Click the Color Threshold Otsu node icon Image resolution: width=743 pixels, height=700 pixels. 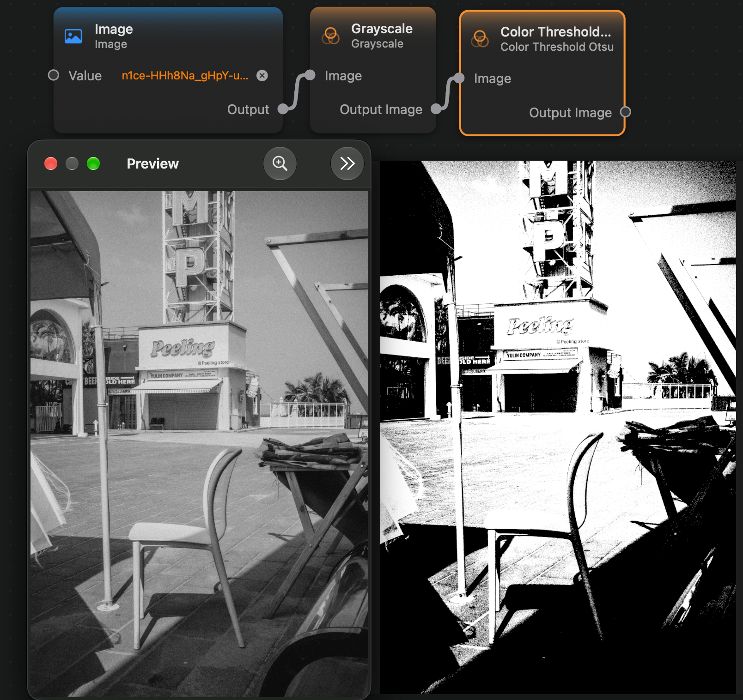pos(480,39)
